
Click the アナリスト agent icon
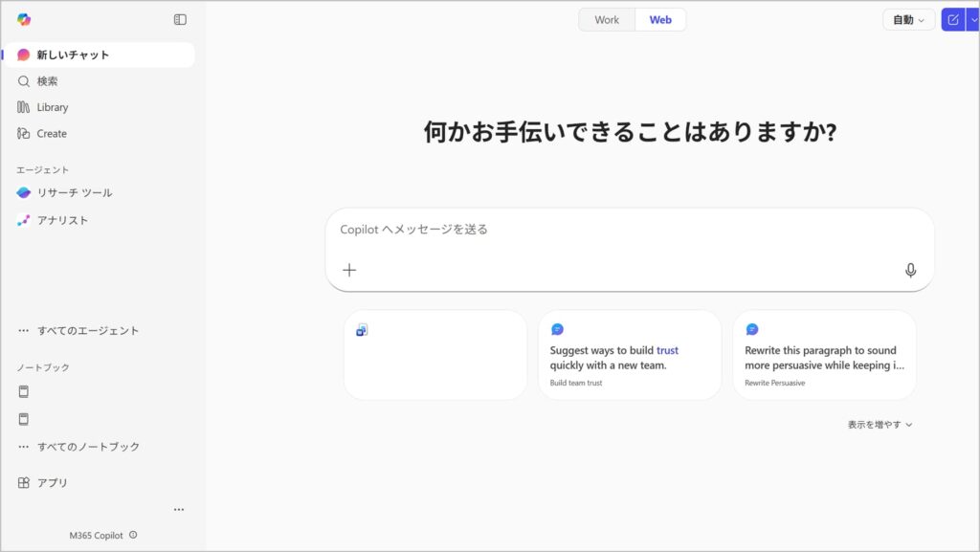(x=23, y=220)
